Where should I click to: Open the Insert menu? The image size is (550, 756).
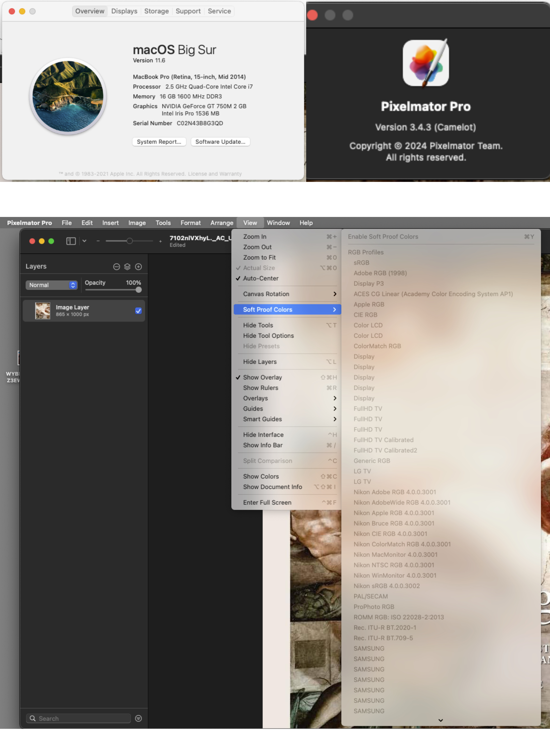click(110, 223)
